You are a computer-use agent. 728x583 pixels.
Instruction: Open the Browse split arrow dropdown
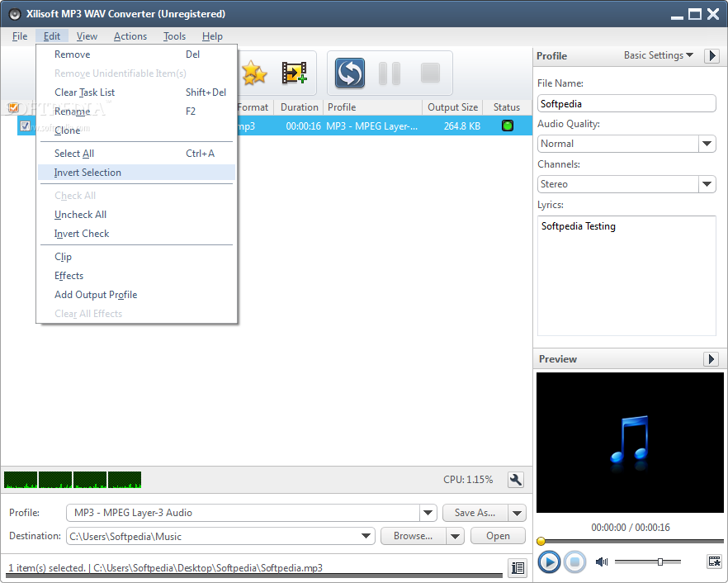click(x=455, y=536)
